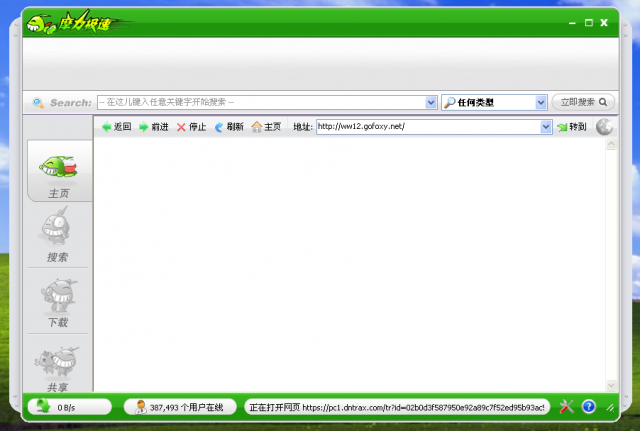The image size is (640, 431).
Task: Stop page loading with 停止
Action: pos(191,127)
